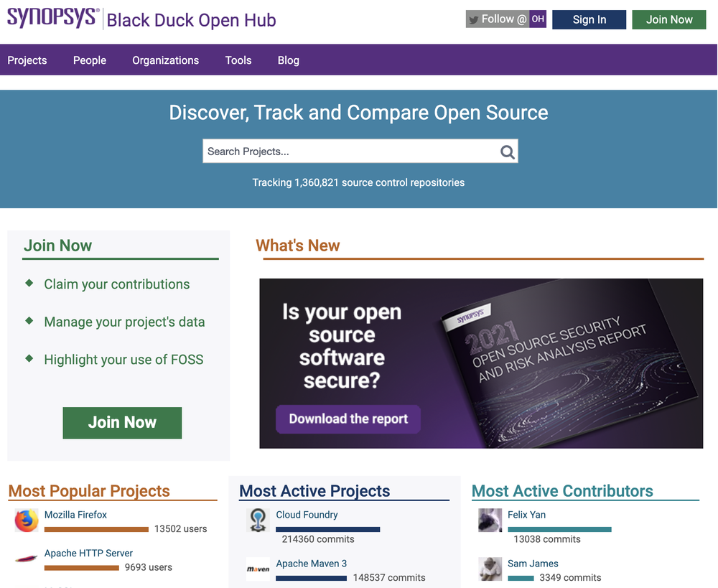Click the Sign In button
Image resolution: width=718 pixels, height=588 pixels.
point(589,19)
